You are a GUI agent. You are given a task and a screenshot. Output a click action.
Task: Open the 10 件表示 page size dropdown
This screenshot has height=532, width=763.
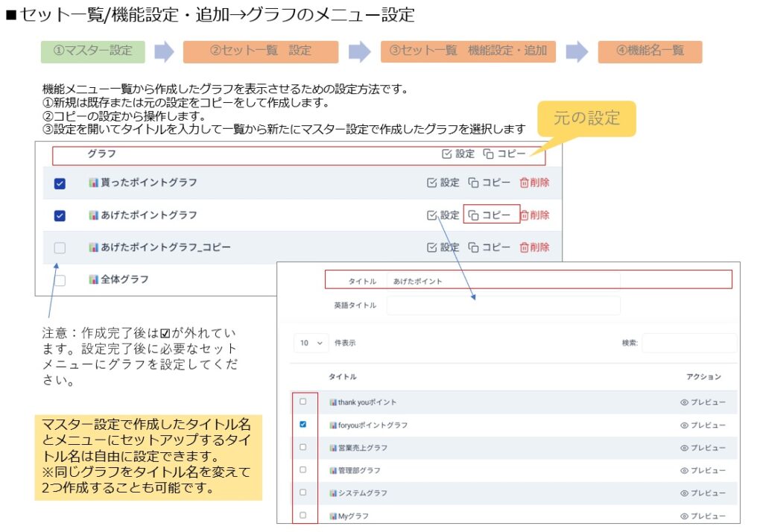tap(311, 343)
